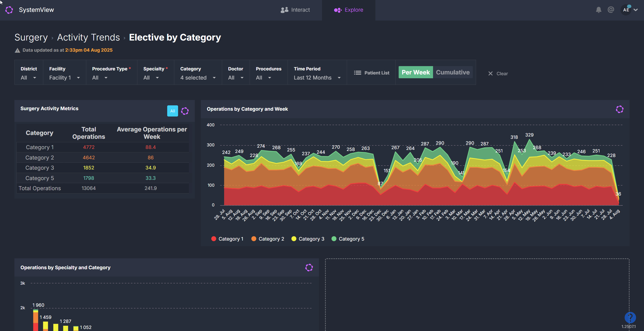
Task: Open the Time Period Last 12 Months dropdown
Action: coord(317,77)
